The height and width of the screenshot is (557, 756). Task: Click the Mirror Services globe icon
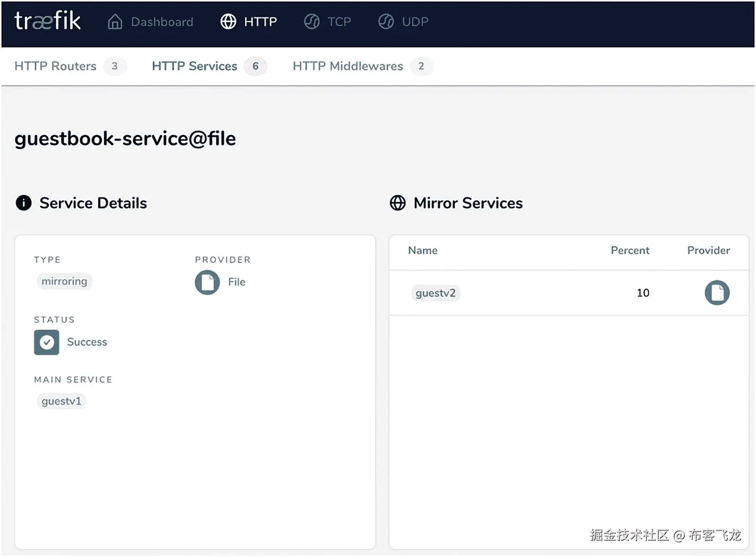(x=397, y=203)
